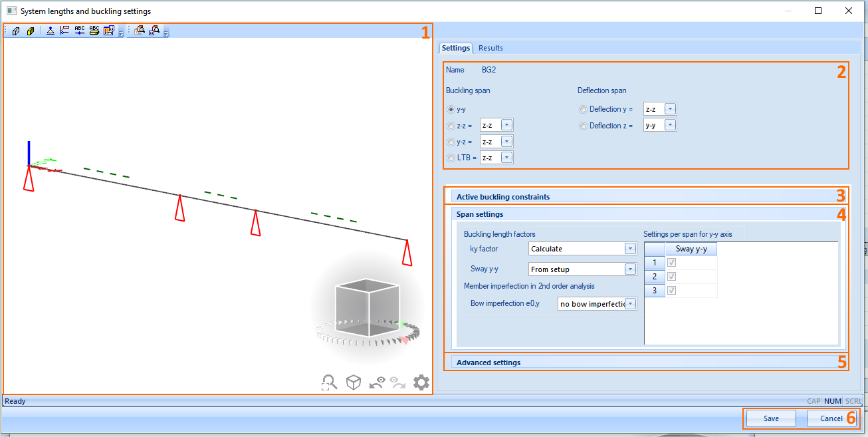Click the undo view eye icon
868x437 pixels.
point(378,382)
